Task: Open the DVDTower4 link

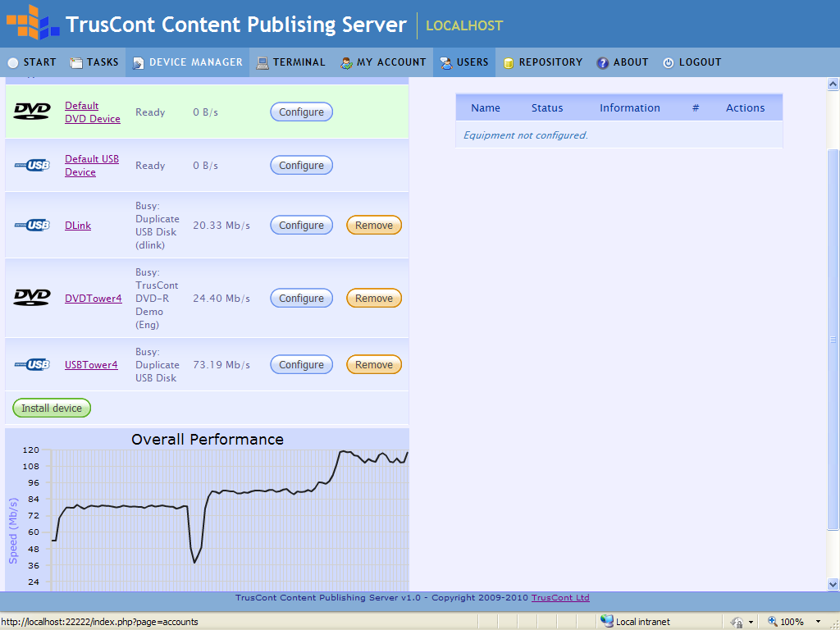Action: [x=94, y=299]
